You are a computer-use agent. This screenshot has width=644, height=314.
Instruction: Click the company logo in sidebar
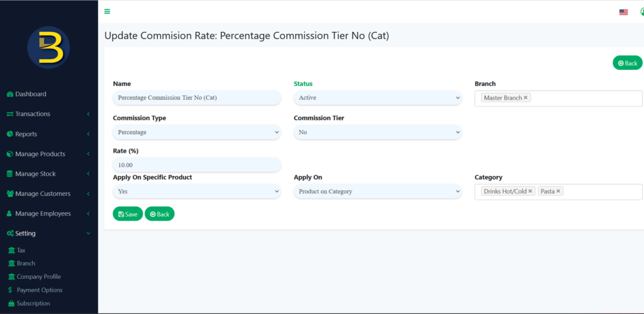(48, 48)
